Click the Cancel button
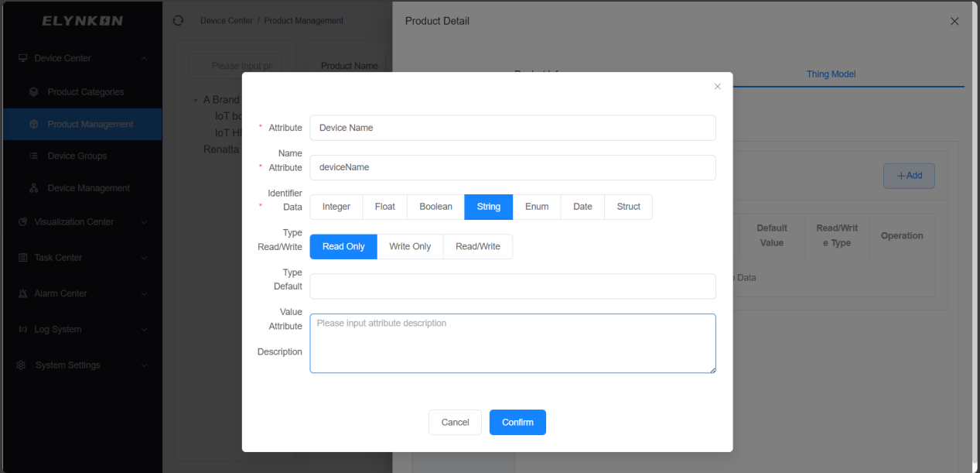980x473 pixels. (x=455, y=422)
